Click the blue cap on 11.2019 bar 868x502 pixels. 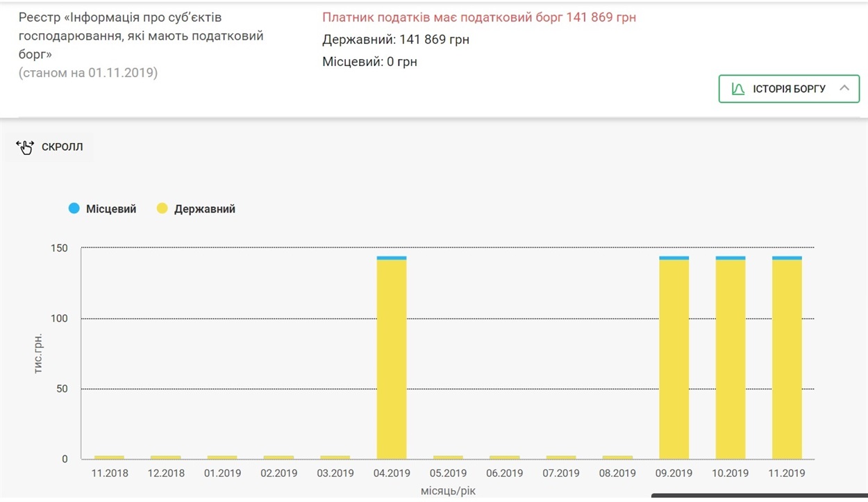point(787,258)
